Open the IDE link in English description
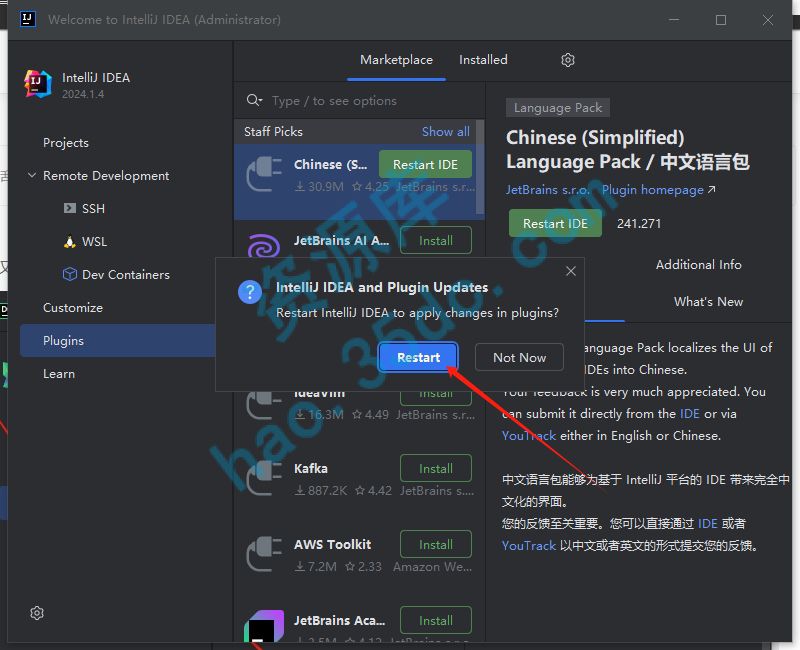This screenshot has height=650, width=800. (x=689, y=414)
